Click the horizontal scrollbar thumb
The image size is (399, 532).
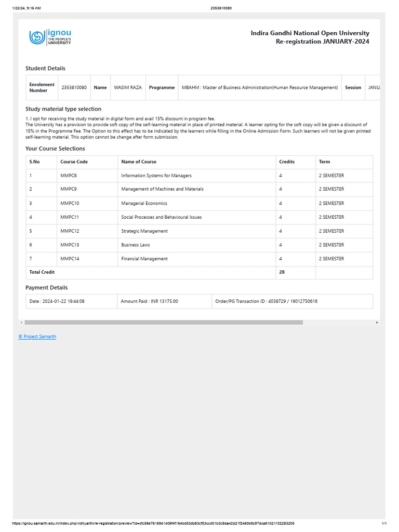(164, 323)
